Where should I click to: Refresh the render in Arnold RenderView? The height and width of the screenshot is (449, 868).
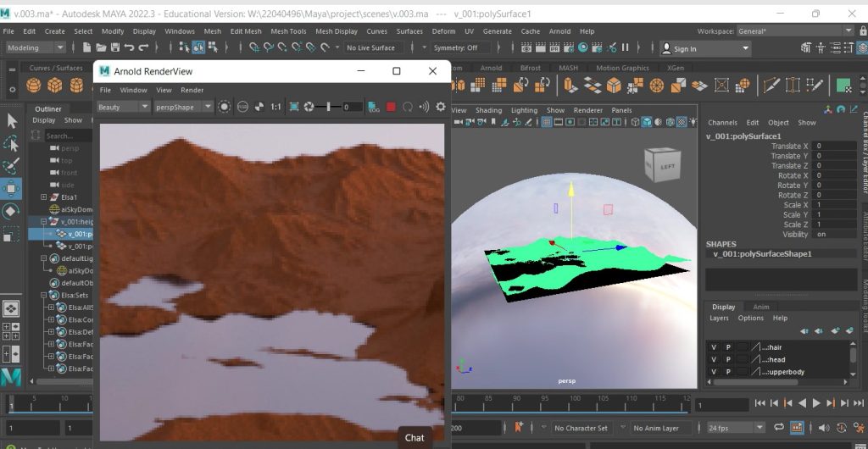[x=408, y=107]
